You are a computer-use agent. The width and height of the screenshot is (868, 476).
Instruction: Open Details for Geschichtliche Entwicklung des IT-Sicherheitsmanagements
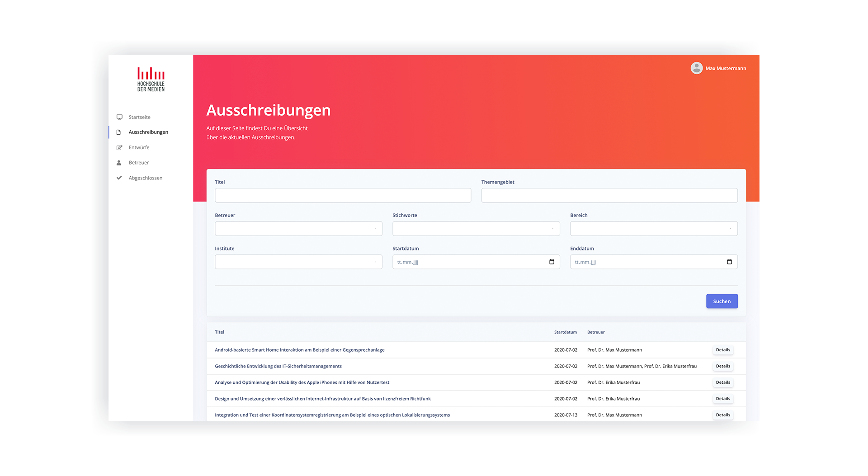point(723,366)
